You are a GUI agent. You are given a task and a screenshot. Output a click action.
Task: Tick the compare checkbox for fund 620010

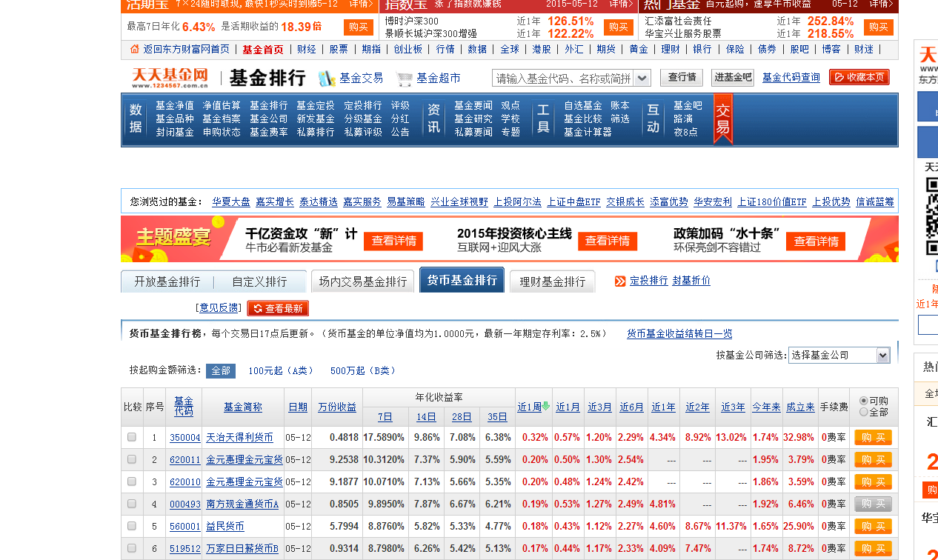[132, 482]
